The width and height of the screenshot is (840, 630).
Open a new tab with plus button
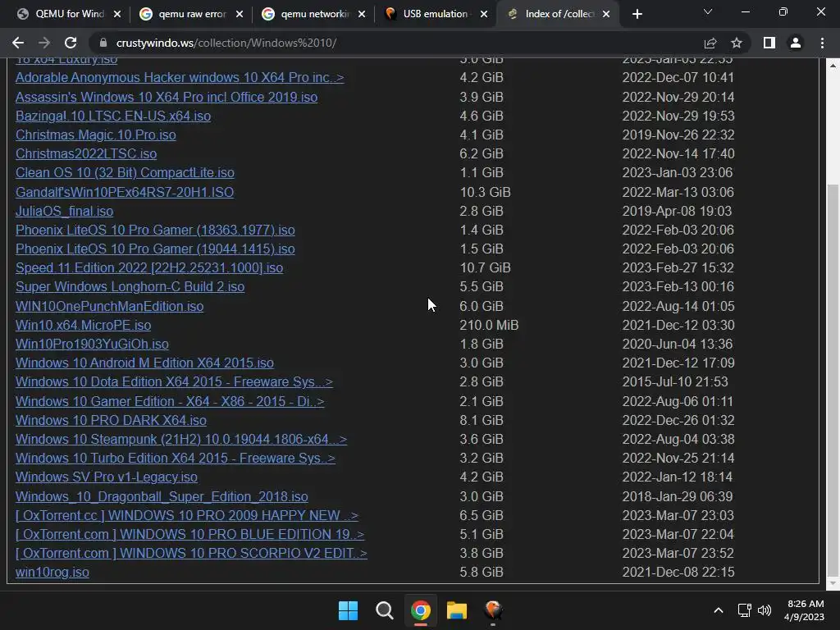[637, 14]
